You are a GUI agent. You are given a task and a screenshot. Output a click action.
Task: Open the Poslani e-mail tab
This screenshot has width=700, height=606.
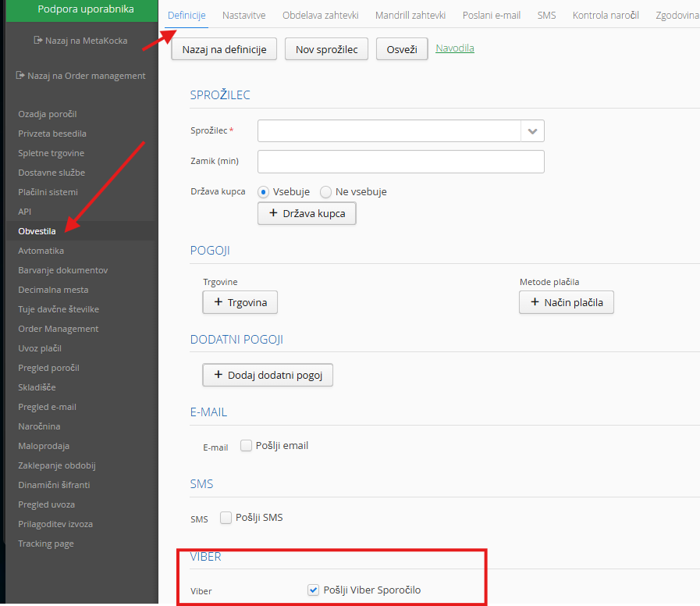tap(492, 15)
